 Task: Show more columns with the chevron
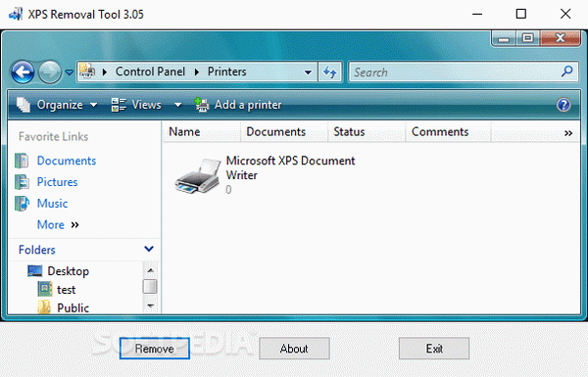coord(568,133)
